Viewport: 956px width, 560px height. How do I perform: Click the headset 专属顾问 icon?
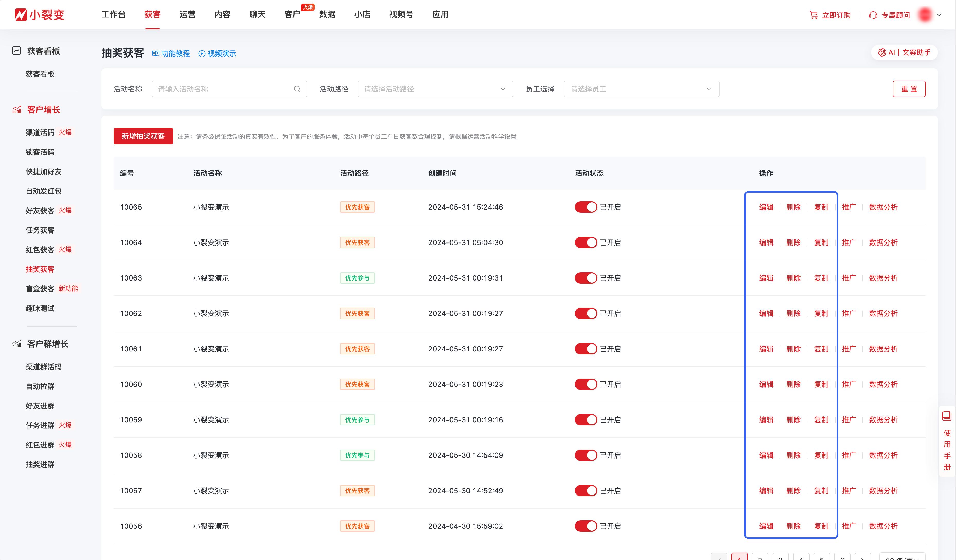873,15
